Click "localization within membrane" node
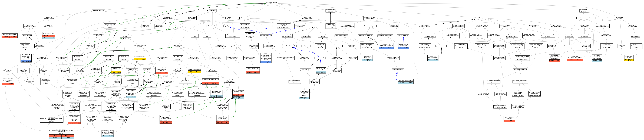The height and width of the screenshot is (140, 644). (220, 46)
